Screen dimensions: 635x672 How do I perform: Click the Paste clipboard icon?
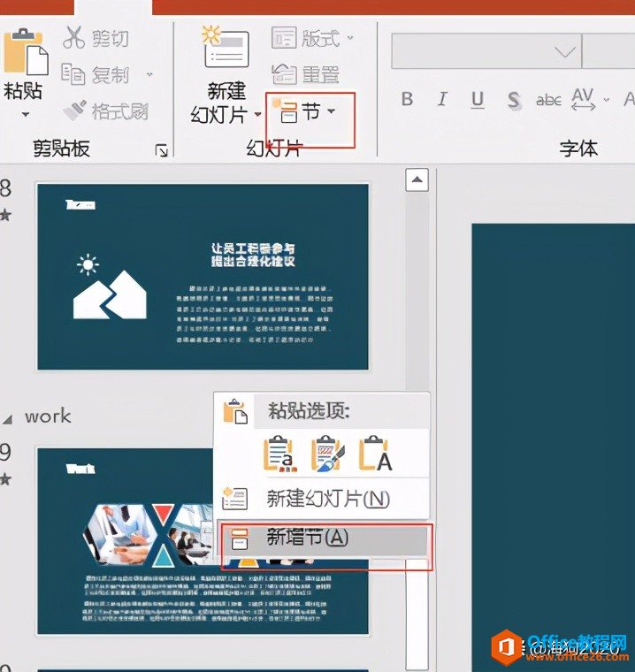(x=25, y=51)
